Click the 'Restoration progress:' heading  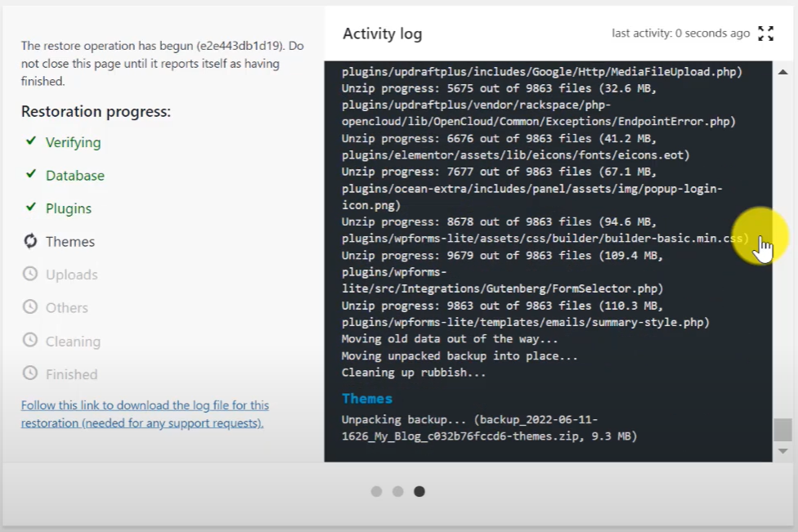click(x=96, y=111)
